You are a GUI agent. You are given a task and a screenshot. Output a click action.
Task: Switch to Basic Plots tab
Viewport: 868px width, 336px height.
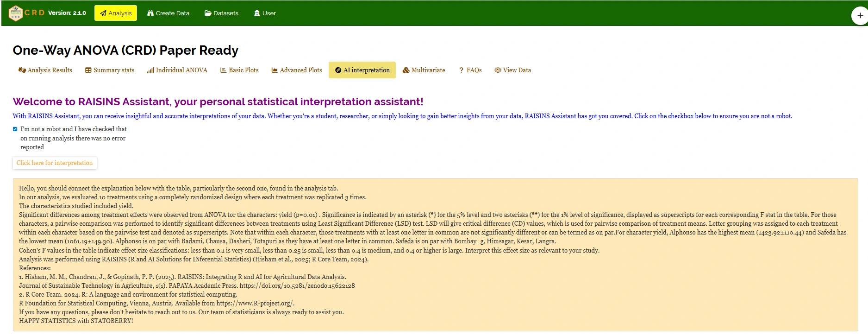click(x=239, y=70)
